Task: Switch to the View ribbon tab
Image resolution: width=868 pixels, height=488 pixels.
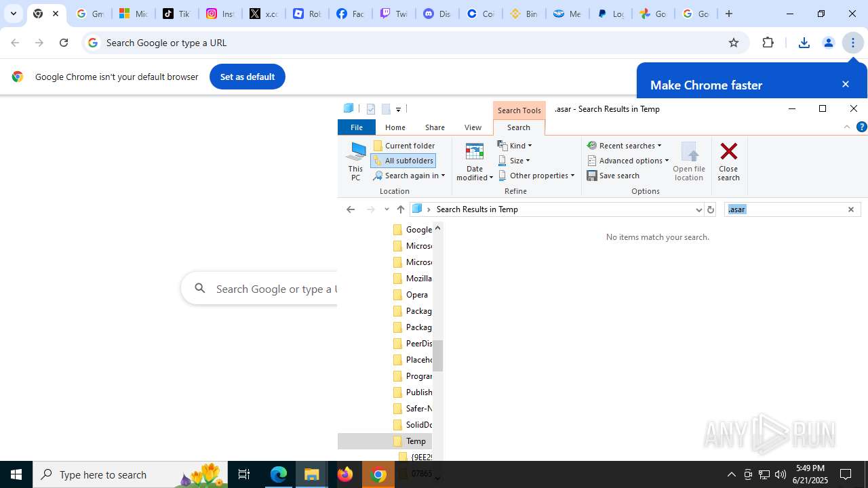Action: (473, 127)
